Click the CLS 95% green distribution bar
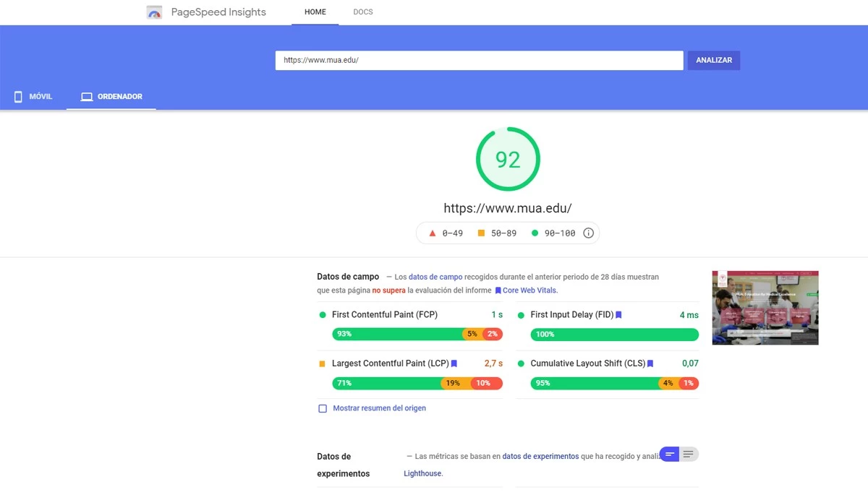The height and width of the screenshot is (495, 868). coord(595,383)
